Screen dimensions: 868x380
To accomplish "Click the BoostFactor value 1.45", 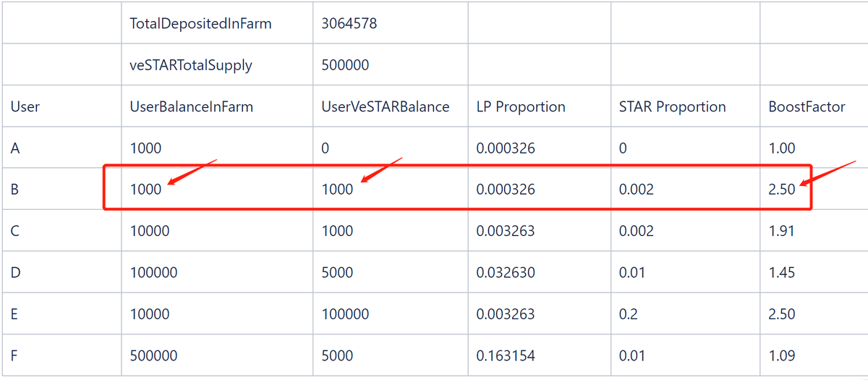I will click(782, 272).
